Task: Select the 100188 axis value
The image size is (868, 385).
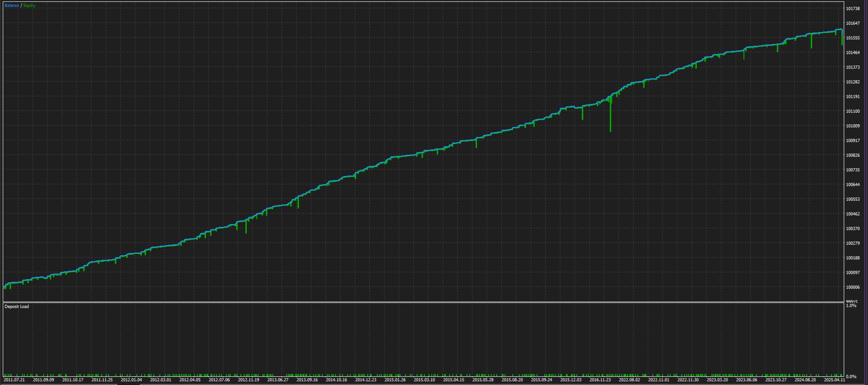Action: pos(853,258)
